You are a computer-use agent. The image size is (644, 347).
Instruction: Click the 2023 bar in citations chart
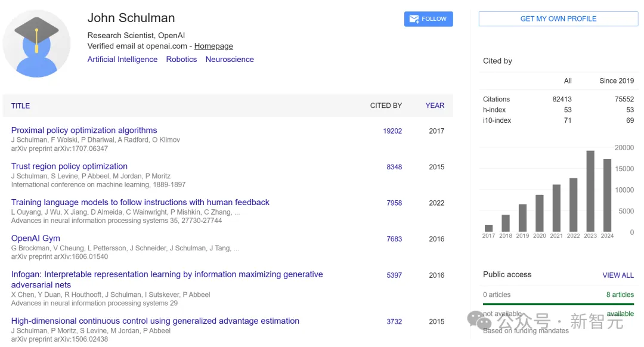(x=590, y=191)
